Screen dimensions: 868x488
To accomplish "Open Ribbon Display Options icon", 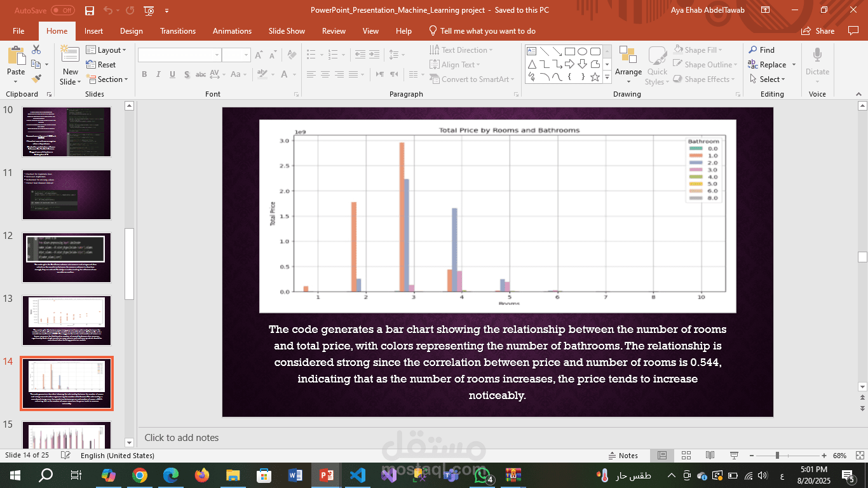I will tap(765, 10).
